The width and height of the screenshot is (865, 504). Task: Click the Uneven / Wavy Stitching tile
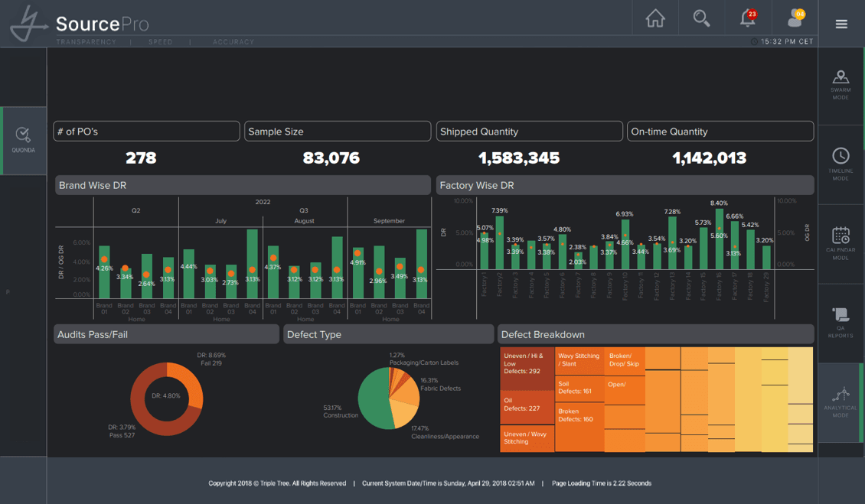pyautogui.click(x=527, y=438)
